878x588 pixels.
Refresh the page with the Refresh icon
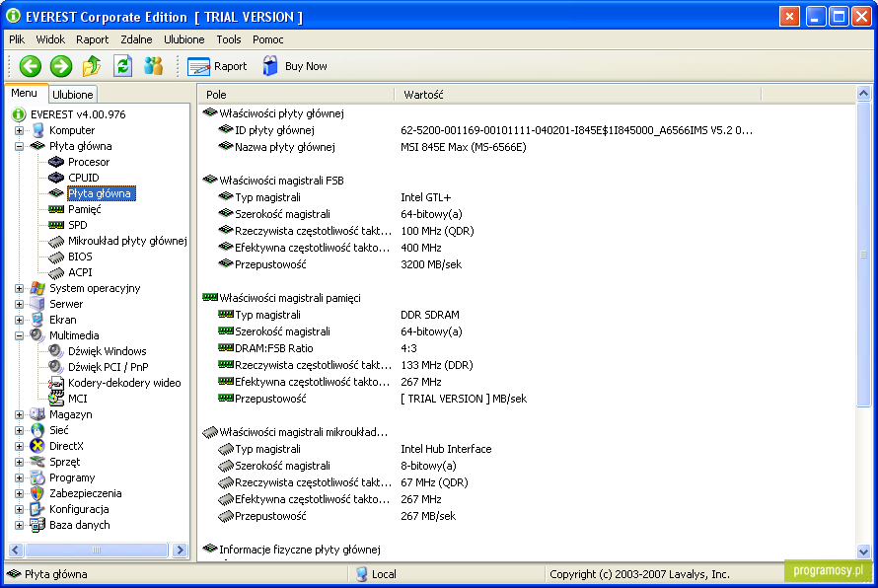click(122, 66)
